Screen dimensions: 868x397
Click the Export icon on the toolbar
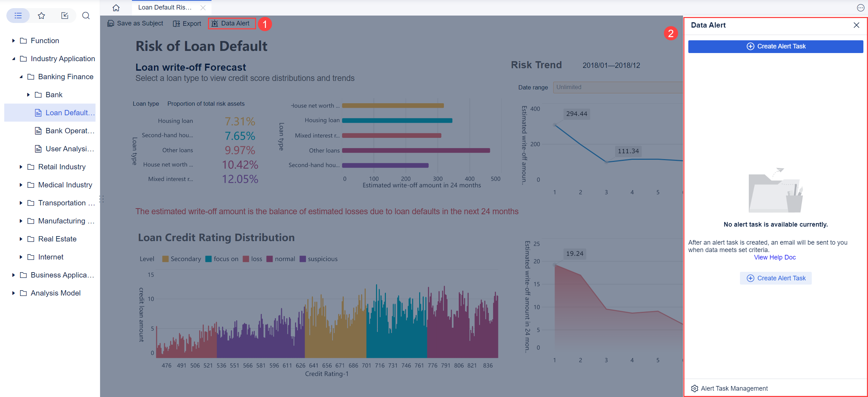pyautogui.click(x=177, y=23)
